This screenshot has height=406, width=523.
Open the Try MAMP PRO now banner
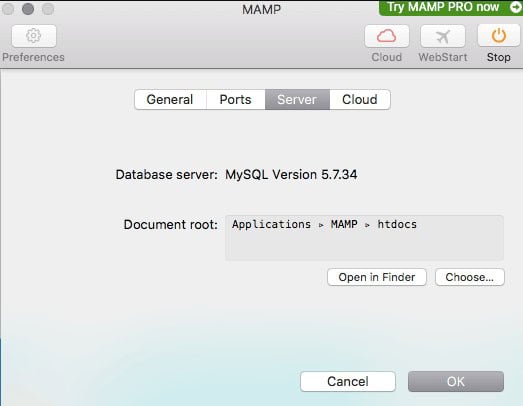coord(451,7)
